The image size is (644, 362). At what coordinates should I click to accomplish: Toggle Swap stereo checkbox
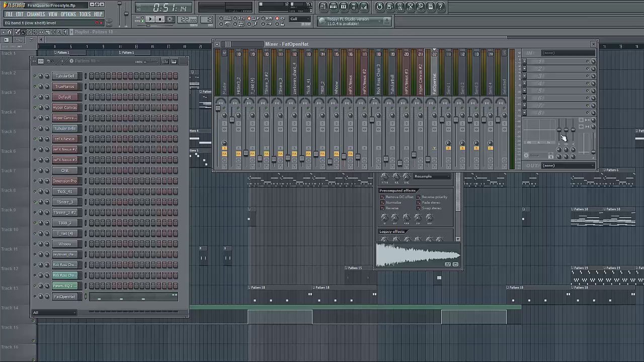418,208
